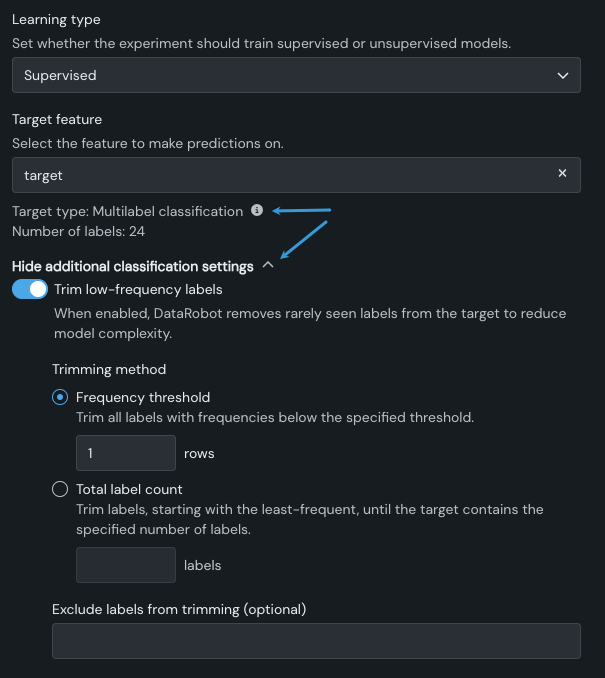Click the empty labels count input box

tap(126, 565)
